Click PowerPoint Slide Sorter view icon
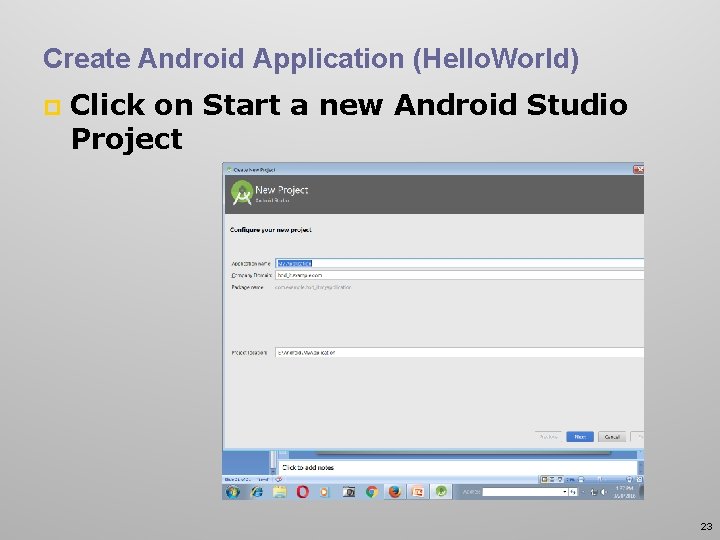The width and height of the screenshot is (720, 540). tap(552, 479)
